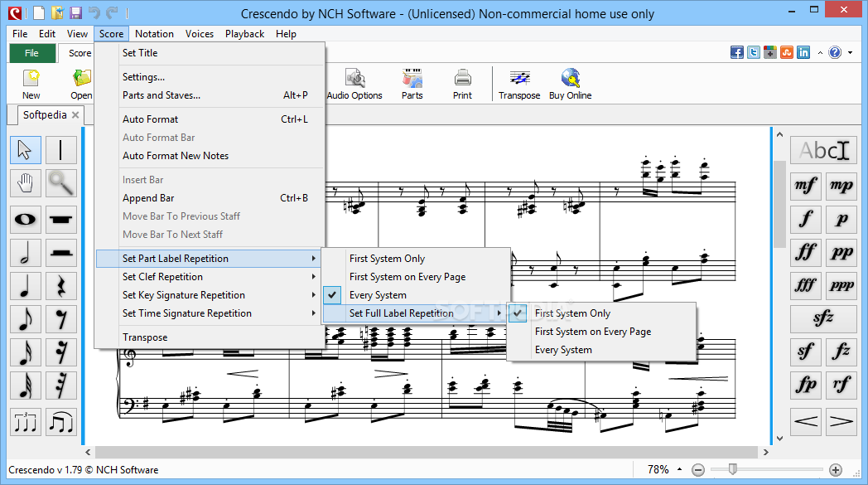This screenshot has height=485, width=868.
Task: Adjust the zoom slider handle
Action: pyautogui.click(x=732, y=469)
